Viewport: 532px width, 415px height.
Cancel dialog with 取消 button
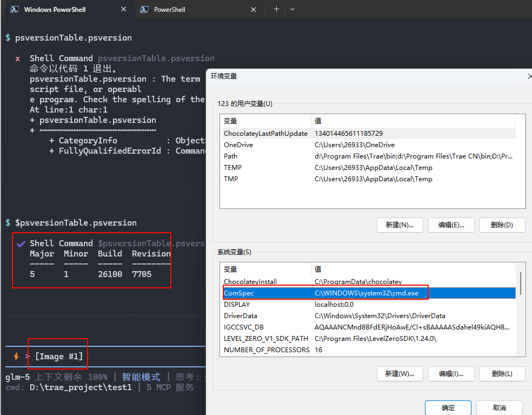(x=499, y=407)
